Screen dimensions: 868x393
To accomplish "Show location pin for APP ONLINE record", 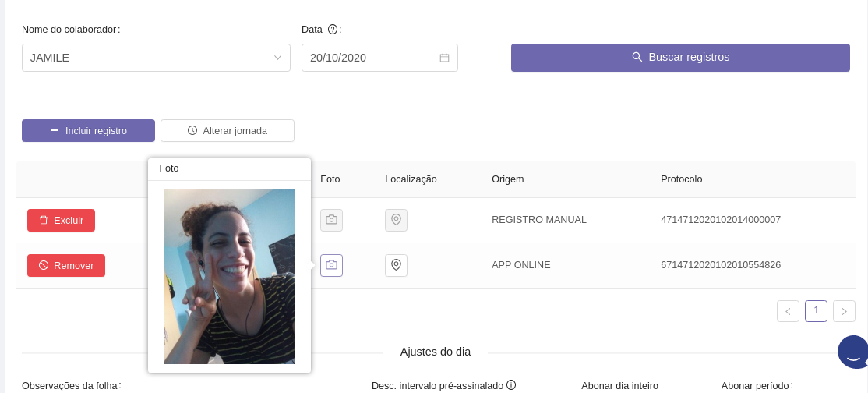I will tap(396, 265).
